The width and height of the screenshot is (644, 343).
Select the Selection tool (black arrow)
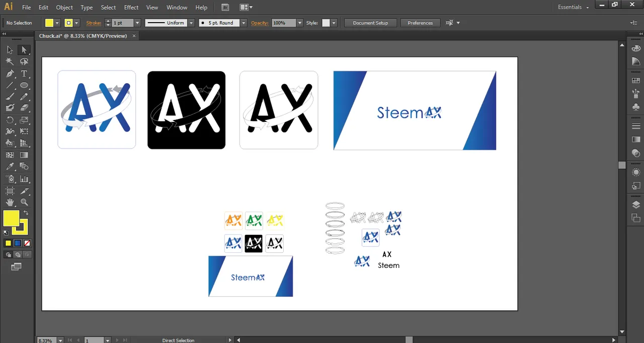(x=10, y=50)
